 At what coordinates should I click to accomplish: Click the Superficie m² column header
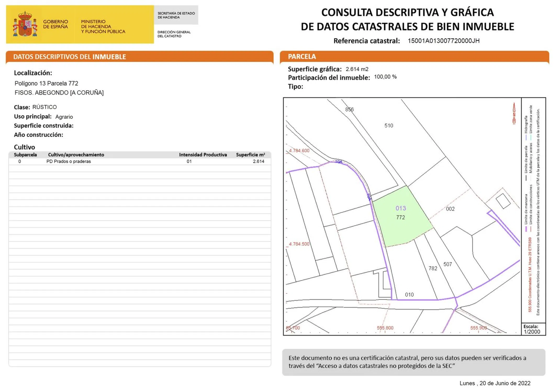(250, 155)
